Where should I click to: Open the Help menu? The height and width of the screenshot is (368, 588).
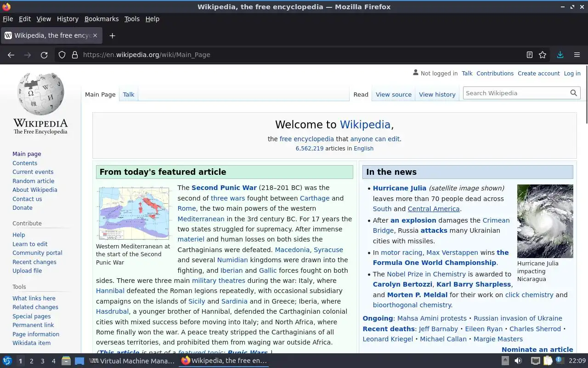(153, 19)
